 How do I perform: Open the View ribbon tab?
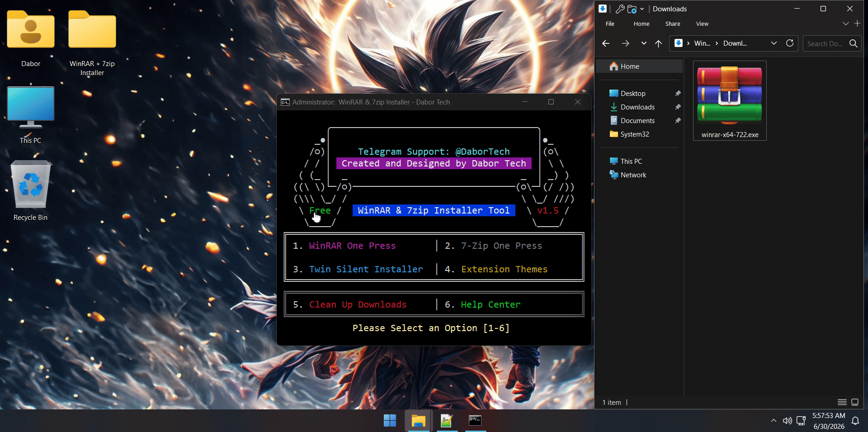(x=702, y=24)
